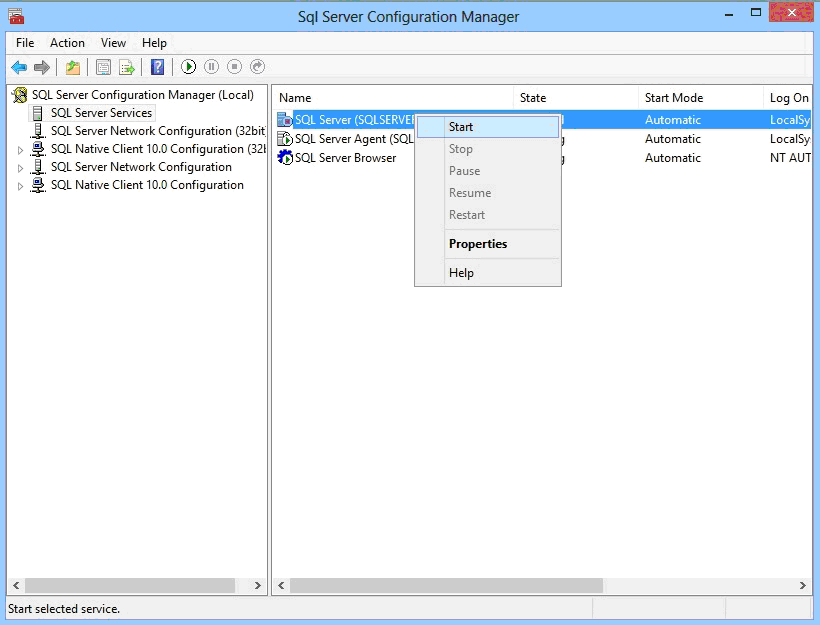Click the Up One Level folder icon

(72, 67)
